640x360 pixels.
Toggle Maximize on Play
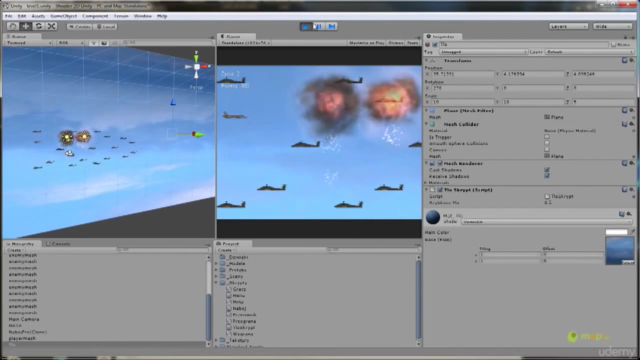point(367,43)
